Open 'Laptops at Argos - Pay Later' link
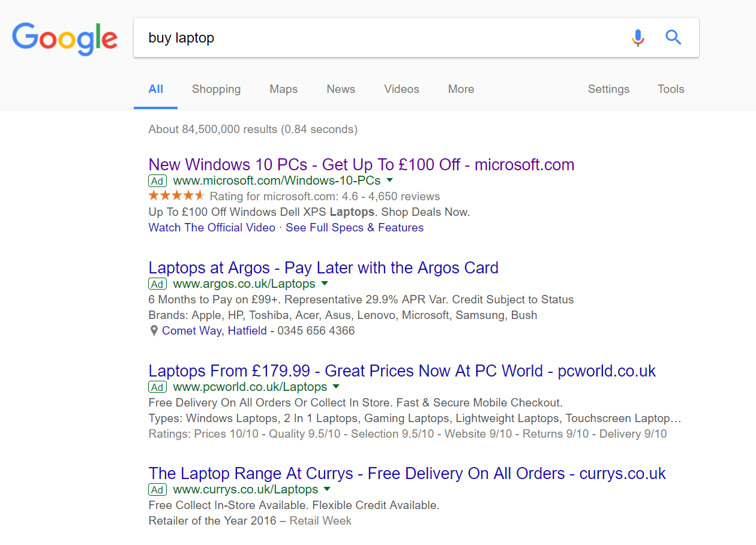The width and height of the screenshot is (756, 545). click(323, 268)
